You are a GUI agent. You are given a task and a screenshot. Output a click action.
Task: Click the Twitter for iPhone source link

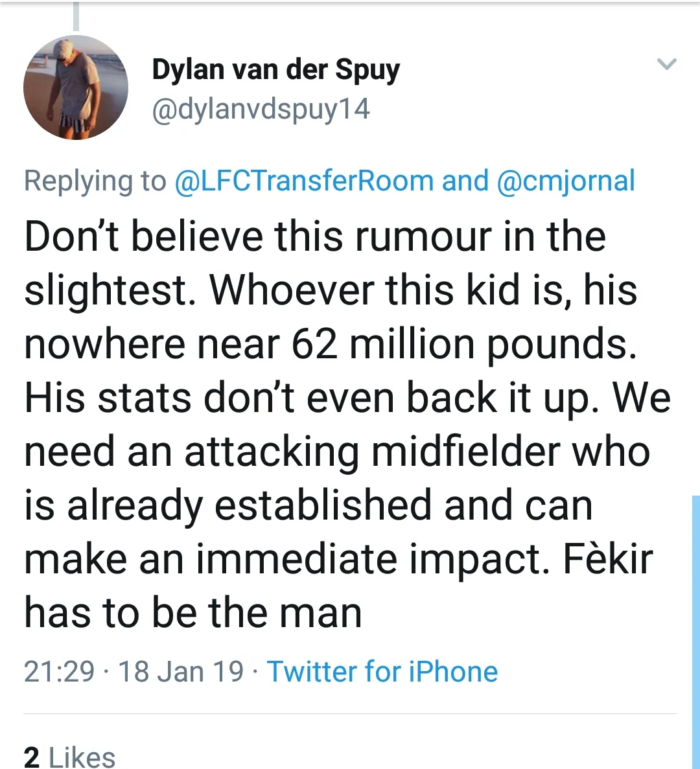click(382, 671)
